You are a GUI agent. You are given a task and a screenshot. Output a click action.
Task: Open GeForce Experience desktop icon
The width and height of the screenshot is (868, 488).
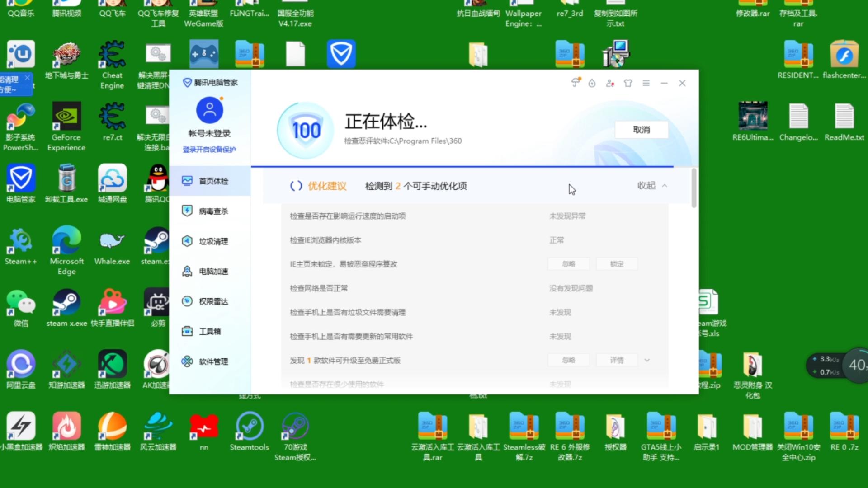[x=66, y=127]
